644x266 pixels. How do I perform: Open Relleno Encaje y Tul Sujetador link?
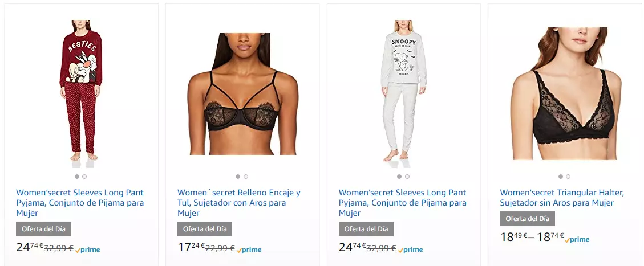(239, 203)
